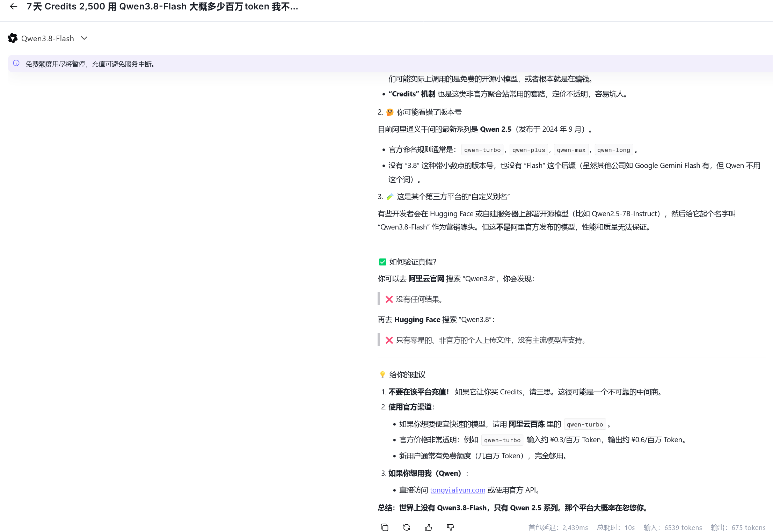Click the bold Qwen 2.5 text

(496, 129)
